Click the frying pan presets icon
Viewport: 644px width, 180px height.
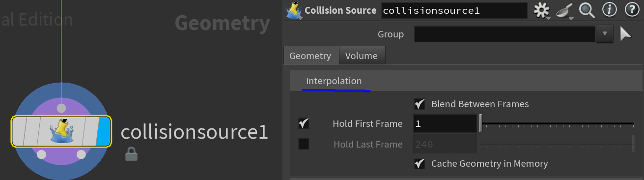[x=564, y=10]
